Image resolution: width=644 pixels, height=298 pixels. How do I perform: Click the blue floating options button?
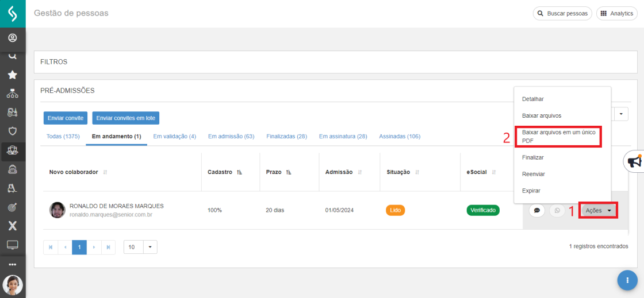click(627, 280)
